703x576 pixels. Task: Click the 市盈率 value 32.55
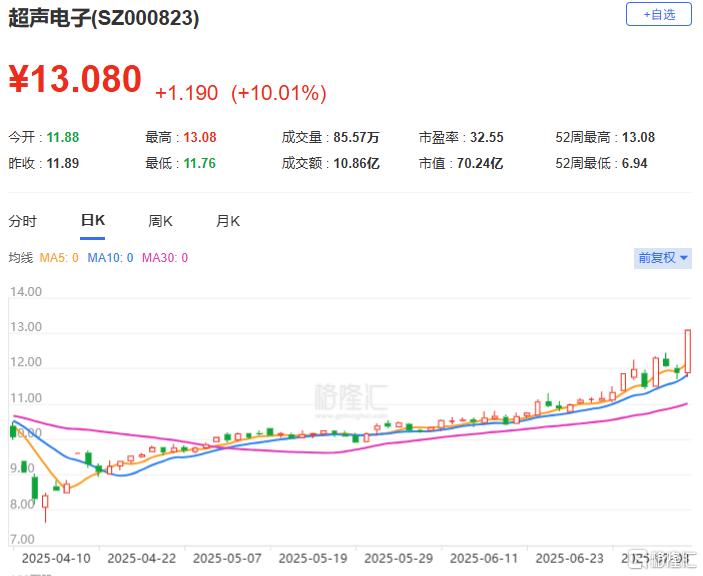[x=485, y=137]
